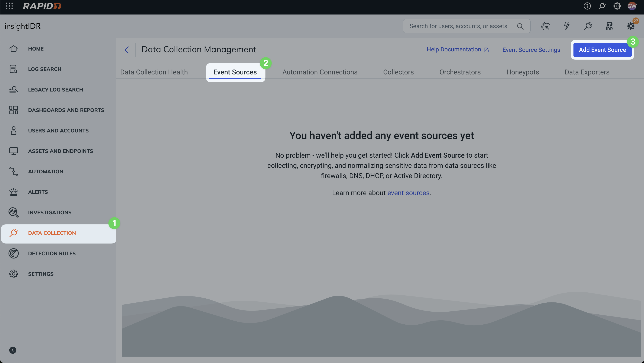The image size is (644, 363).
Task: Open the Data Exporters tab
Action: pos(587,72)
